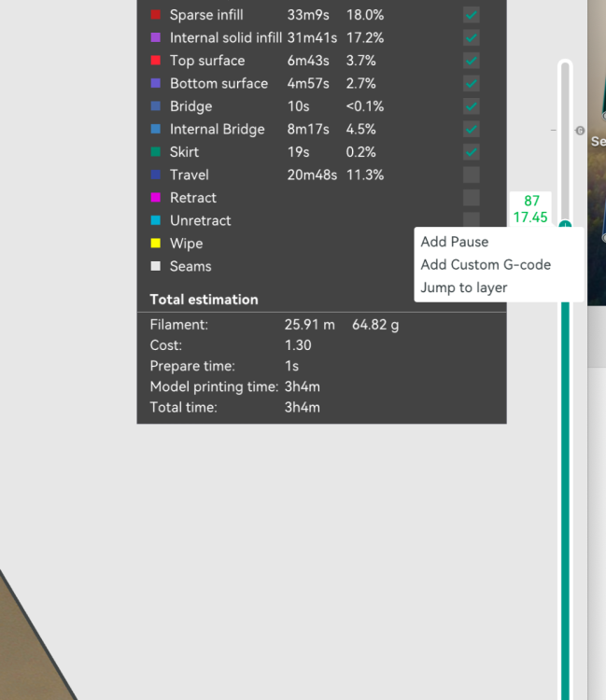The height and width of the screenshot is (700, 606).
Task: Select Jump to layer menu option
Action: click(463, 287)
